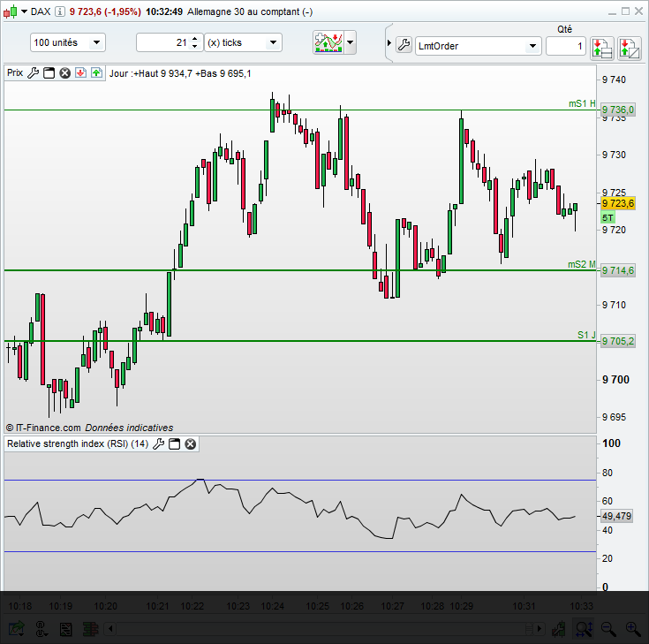This screenshot has width=649, height=644.
Task: Increase the tick count stepper
Action: (195, 39)
